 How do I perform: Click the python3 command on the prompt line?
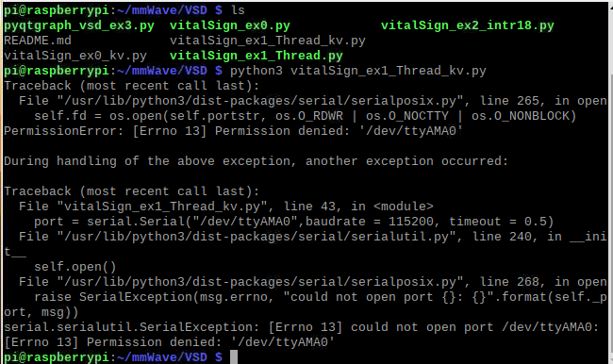(358, 71)
